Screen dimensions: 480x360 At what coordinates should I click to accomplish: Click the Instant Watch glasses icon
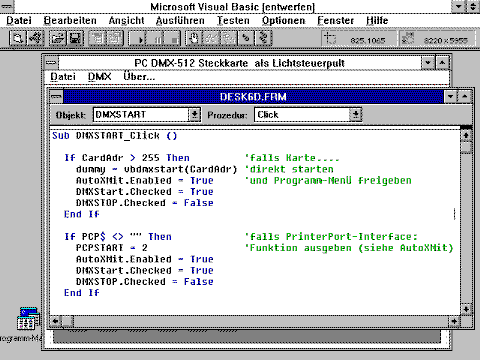coord(211,38)
